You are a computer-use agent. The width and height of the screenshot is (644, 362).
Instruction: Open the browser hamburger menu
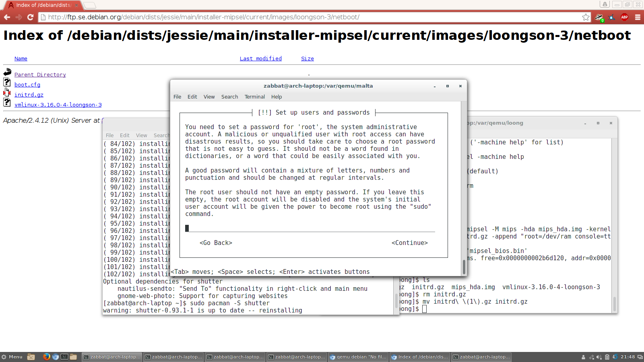[x=638, y=17]
